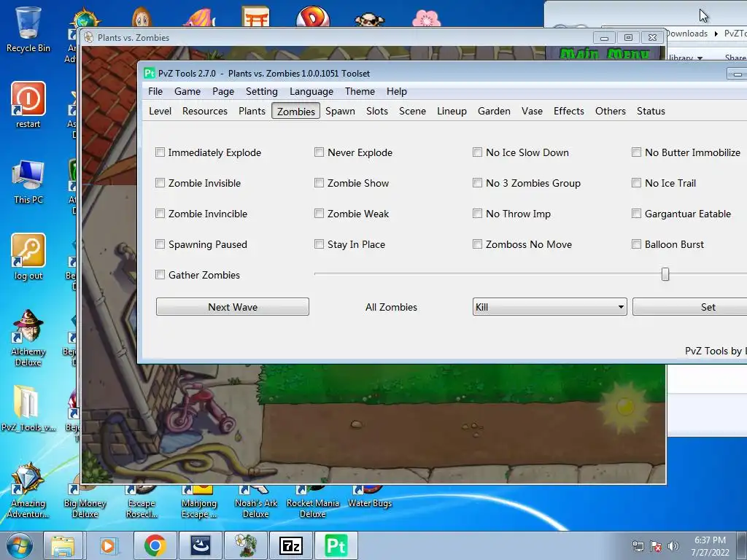
Task: Launch Rocket Mania Deluxe shortcut
Action: coord(312,502)
